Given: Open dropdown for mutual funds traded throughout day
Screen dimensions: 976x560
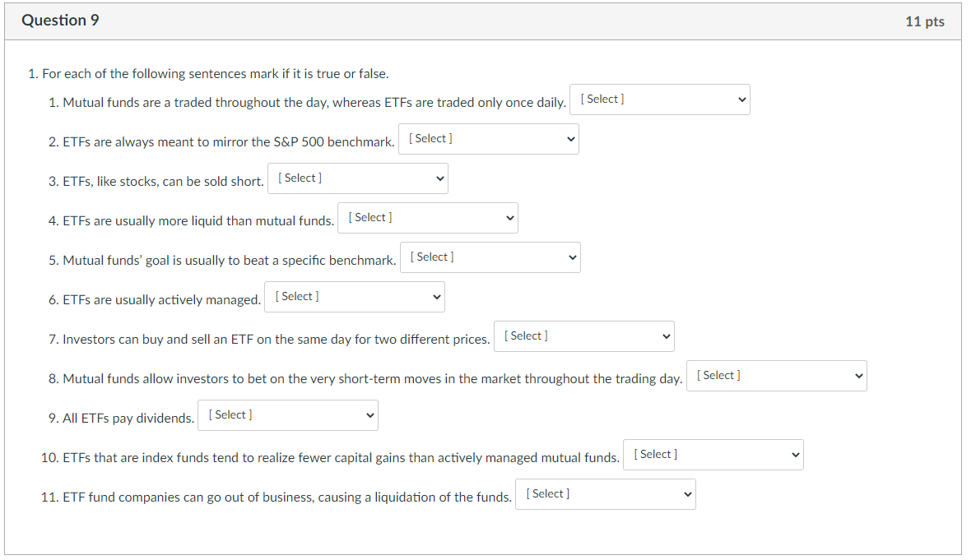Looking at the screenshot, I should coord(660,100).
